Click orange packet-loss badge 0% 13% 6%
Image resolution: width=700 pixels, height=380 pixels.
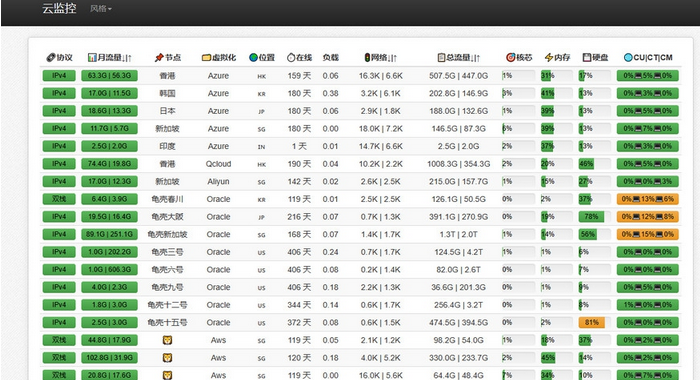[x=648, y=199]
